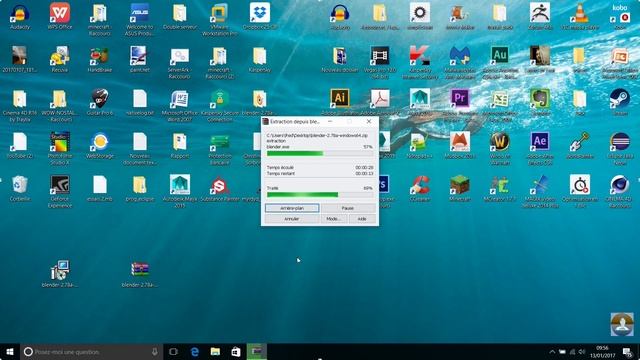Open Microsoft Edge from the taskbar
This screenshot has width=640, height=360.
(x=195, y=351)
